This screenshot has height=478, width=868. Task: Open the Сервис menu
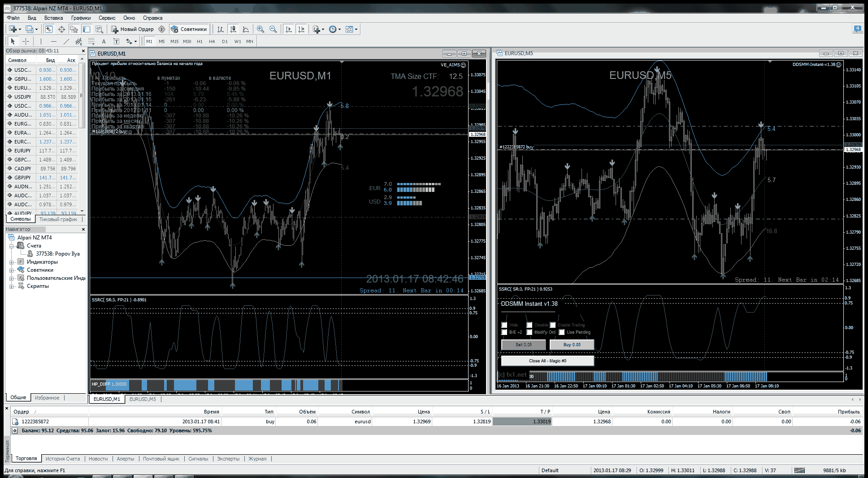[x=107, y=18]
